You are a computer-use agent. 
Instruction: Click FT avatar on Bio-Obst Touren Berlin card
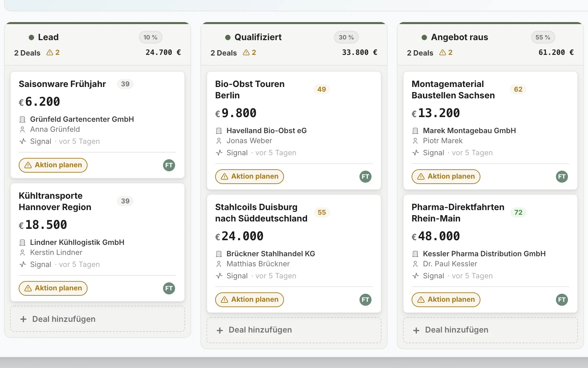pyautogui.click(x=365, y=177)
